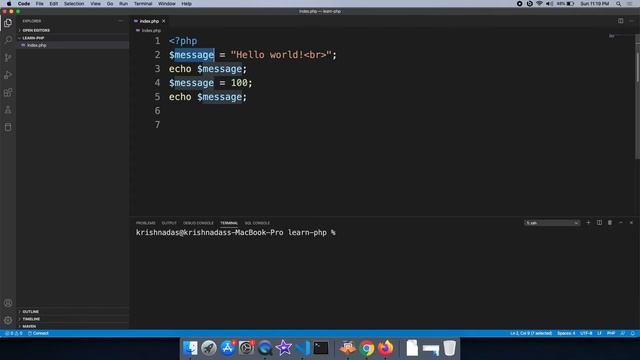Open the Run and Debug view

tap(8, 75)
